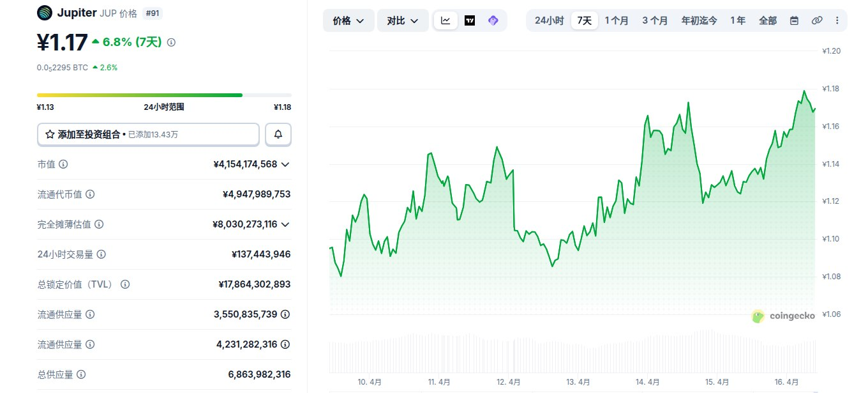868x393 pixels.
Task: Expand the 市值 details chevron
Action: [x=285, y=164]
